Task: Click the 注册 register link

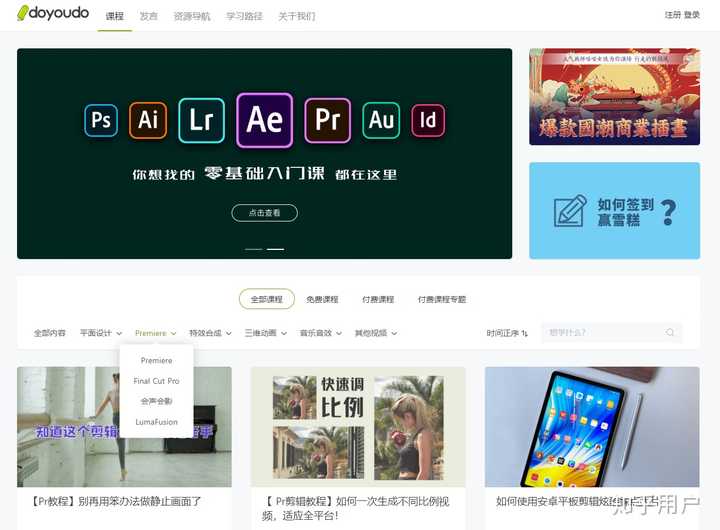Action: coord(673,15)
